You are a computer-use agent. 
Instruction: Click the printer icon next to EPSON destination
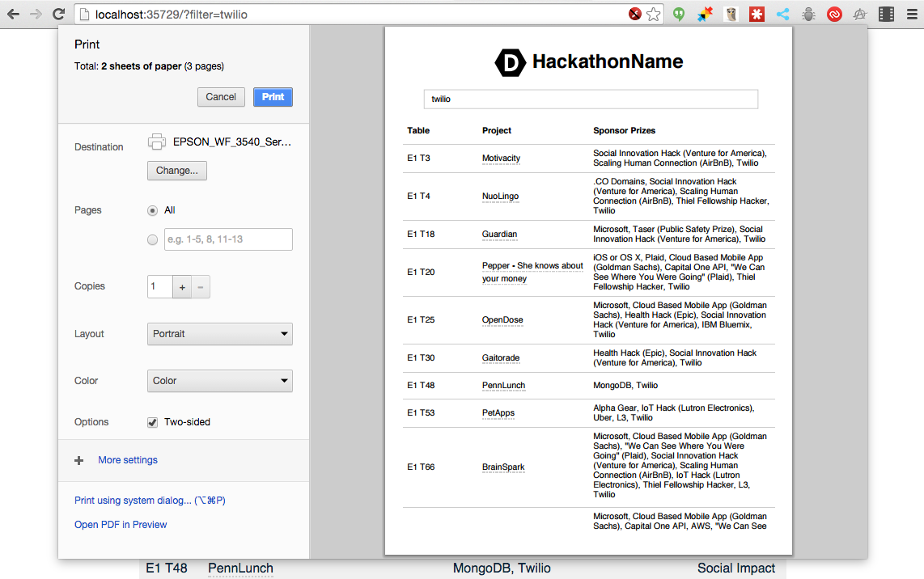(157, 142)
